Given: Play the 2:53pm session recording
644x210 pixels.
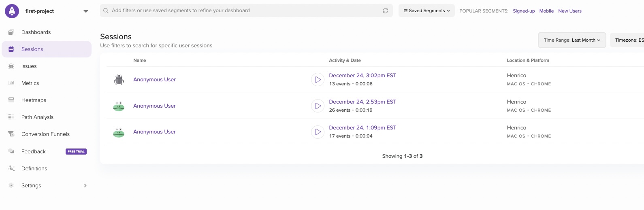Looking at the screenshot, I should pyautogui.click(x=318, y=106).
